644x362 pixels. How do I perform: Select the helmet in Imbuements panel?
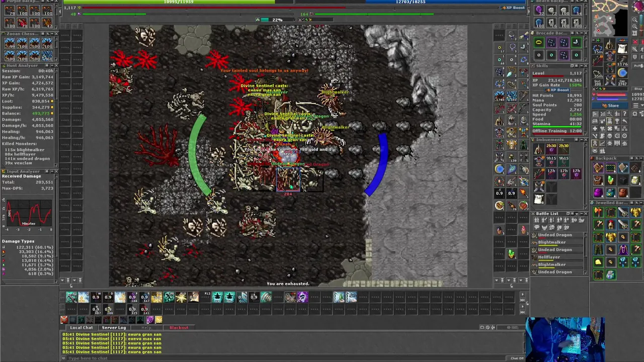pos(539,149)
